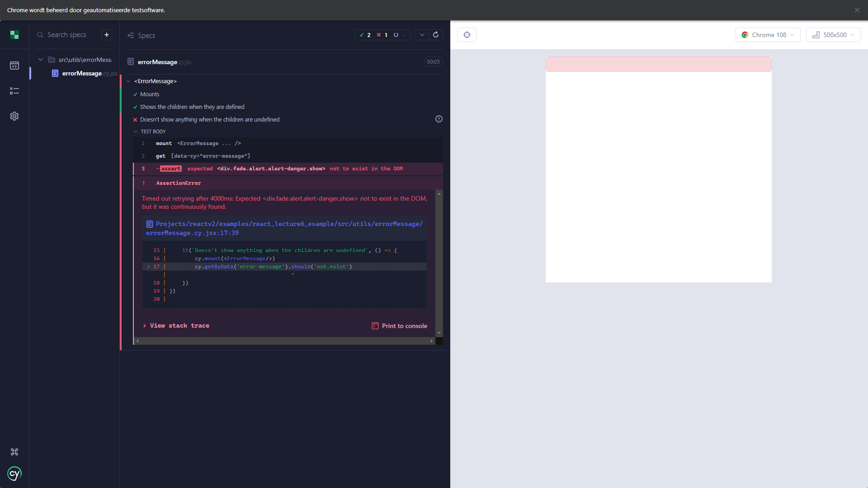868x488 pixels.
Task: Collapse the TEST BODY section
Action: (153, 131)
